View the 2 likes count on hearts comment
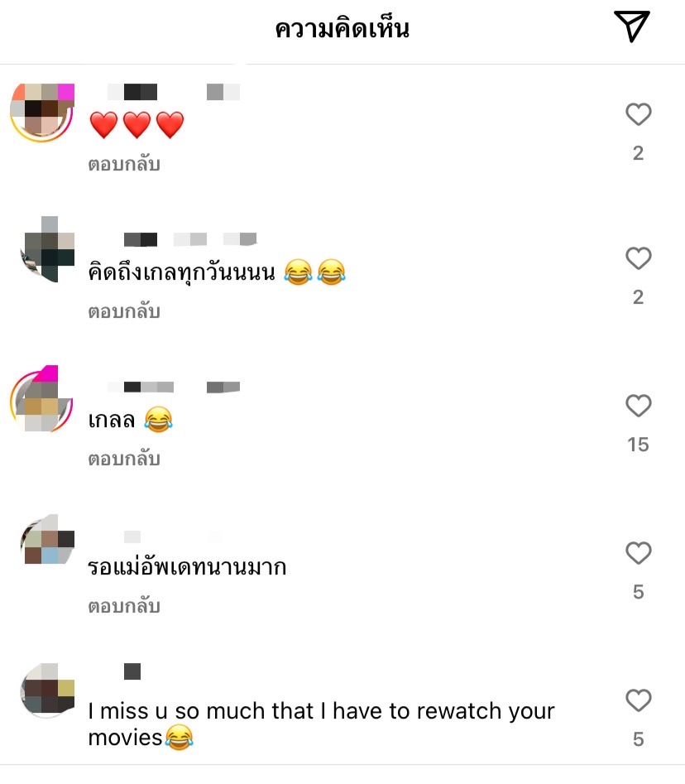 pos(638,153)
